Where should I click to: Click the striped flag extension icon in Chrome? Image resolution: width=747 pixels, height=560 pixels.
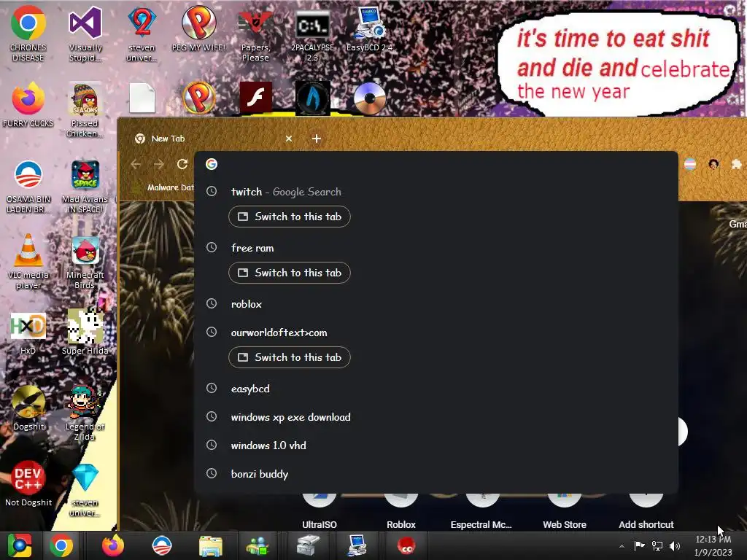pos(690,164)
